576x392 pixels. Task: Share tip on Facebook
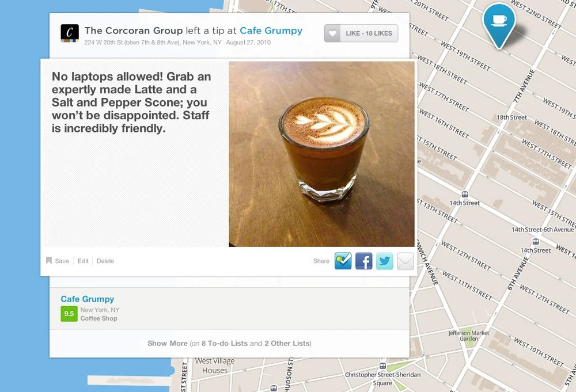(364, 261)
